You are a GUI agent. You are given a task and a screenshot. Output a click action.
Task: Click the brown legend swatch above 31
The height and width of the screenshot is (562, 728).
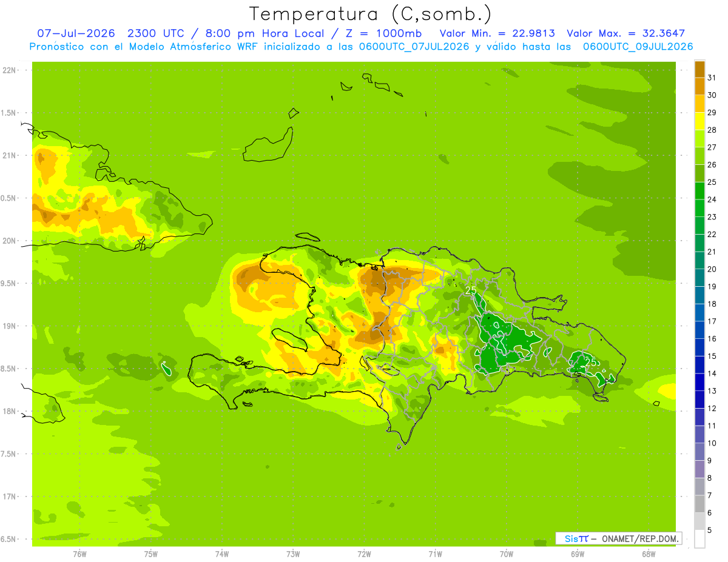[x=699, y=69]
